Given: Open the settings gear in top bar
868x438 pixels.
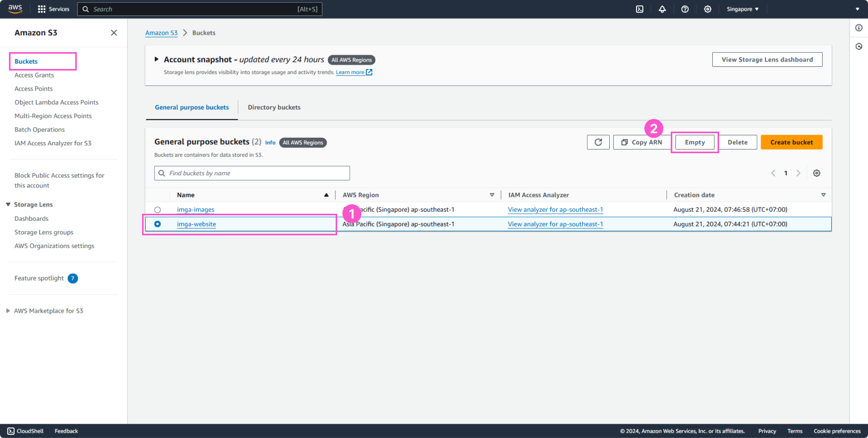Looking at the screenshot, I should 708,9.
